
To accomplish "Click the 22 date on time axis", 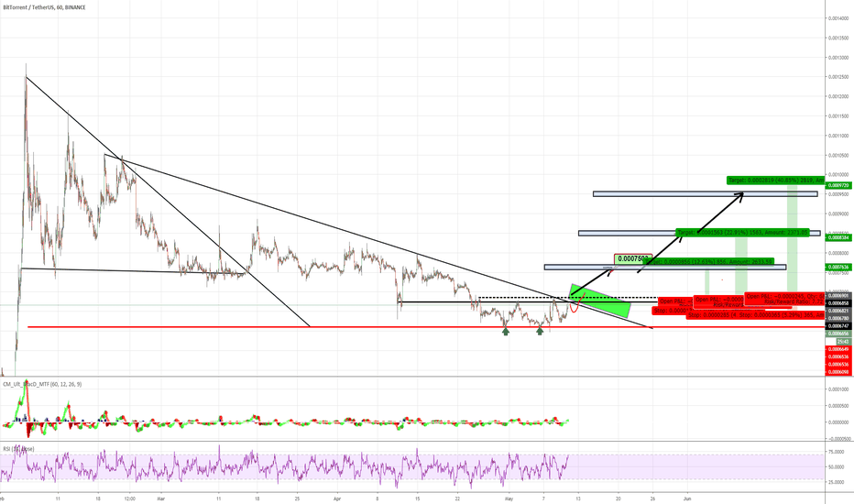I will (457, 498).
